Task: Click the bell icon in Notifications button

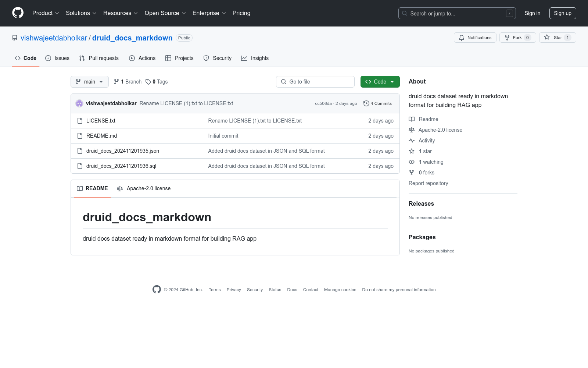Action: pyautogui.click(x=462, y=38)
